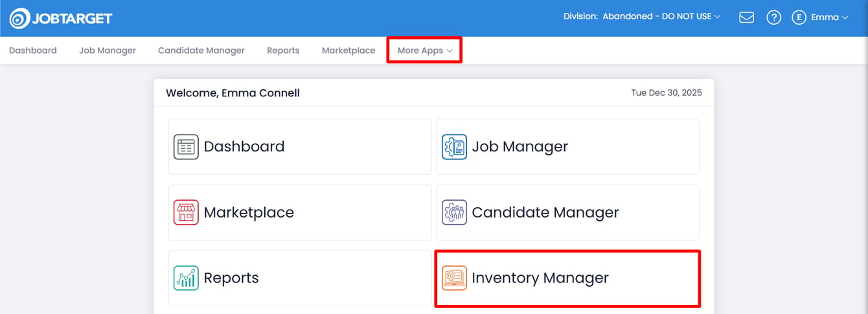Click the Welcome, Emma Connell heading
868x314 pixels.
233,93
